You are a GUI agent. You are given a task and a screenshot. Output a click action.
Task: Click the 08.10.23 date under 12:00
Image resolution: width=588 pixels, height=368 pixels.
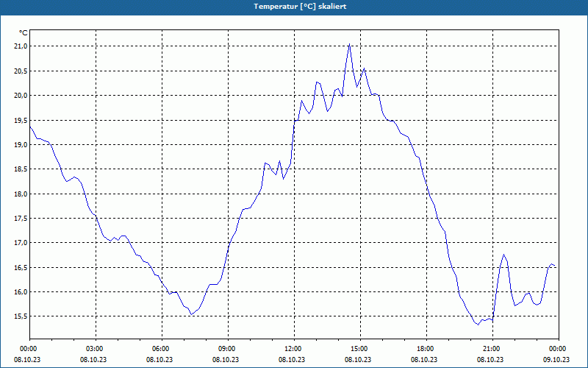click(x=292, y=360)
